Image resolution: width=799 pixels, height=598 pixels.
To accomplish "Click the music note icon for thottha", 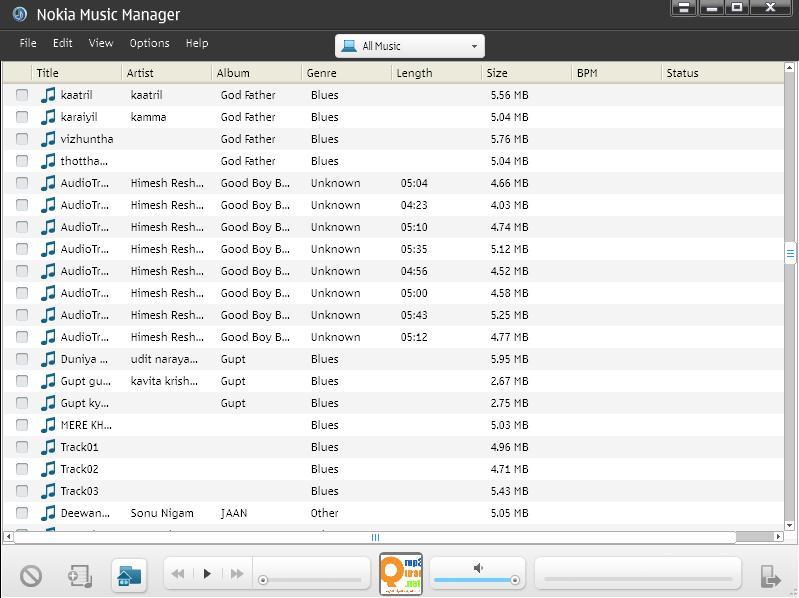I will tap(48, 160).
